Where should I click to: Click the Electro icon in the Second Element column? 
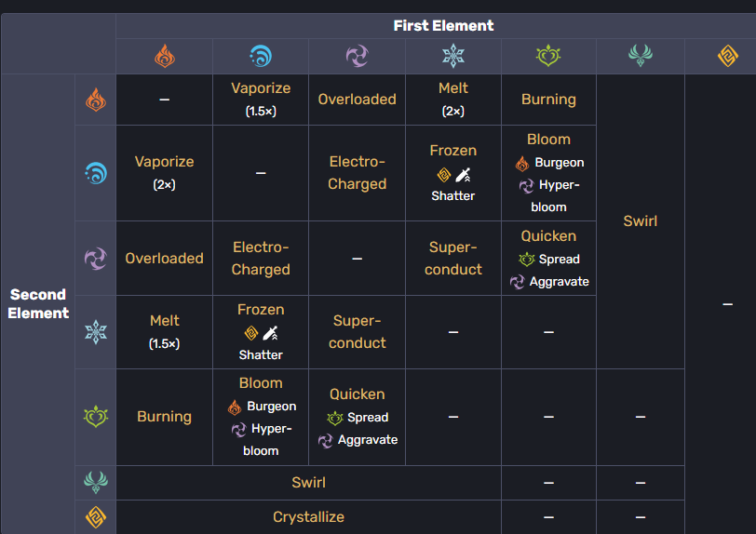(96, 258)
